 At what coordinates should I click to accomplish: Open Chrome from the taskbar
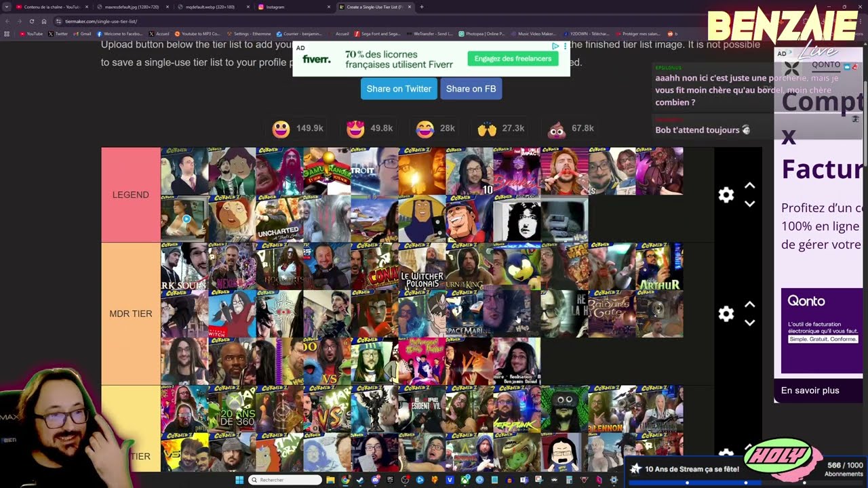(x=345, y=480)
